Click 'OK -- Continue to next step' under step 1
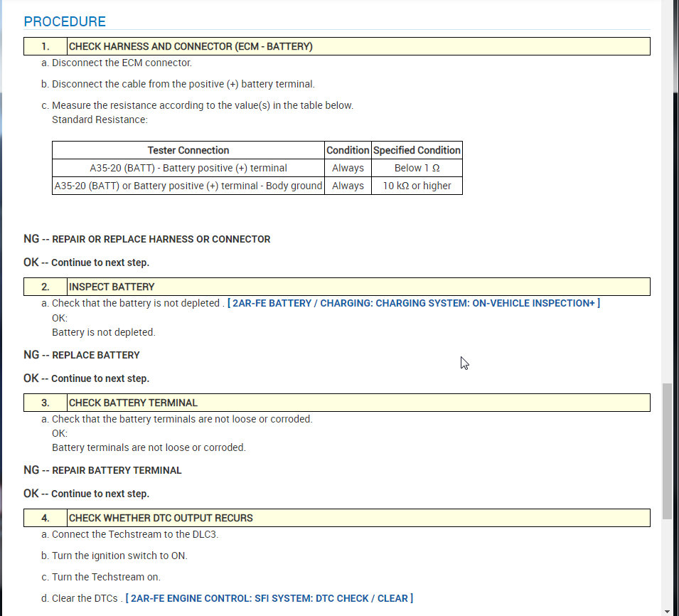This screenshot has width=679, height=616. coord(86,262)
